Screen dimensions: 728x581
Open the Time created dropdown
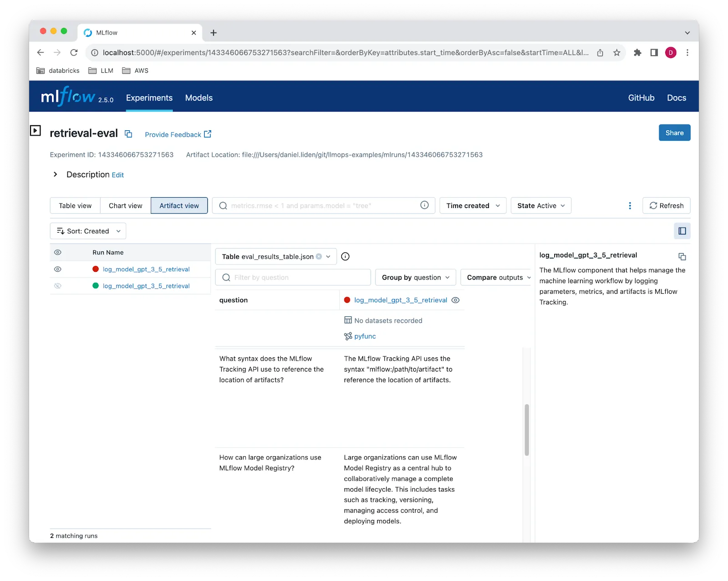click(472, 205)
